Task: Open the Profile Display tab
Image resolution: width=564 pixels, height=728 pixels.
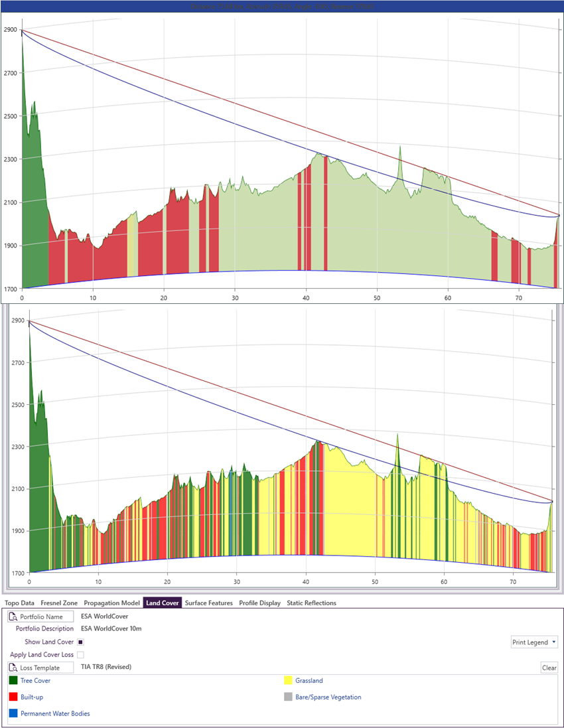Action: point(259,603)
